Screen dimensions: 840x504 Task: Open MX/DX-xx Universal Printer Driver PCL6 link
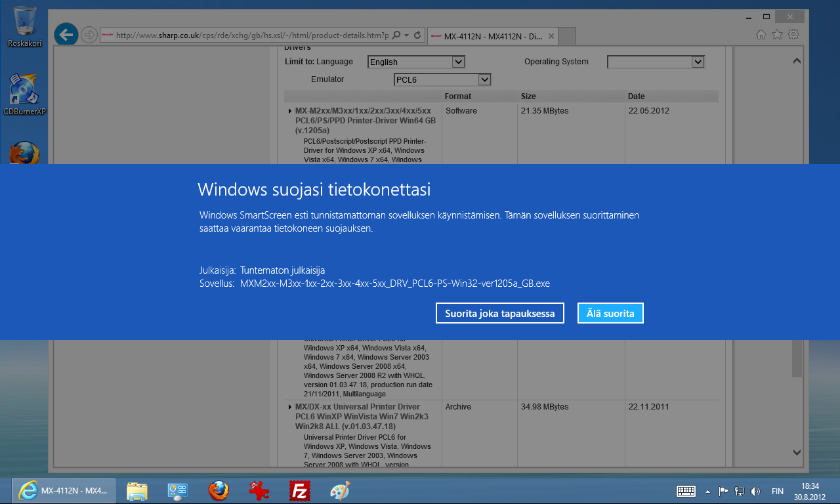pos(356,417)
